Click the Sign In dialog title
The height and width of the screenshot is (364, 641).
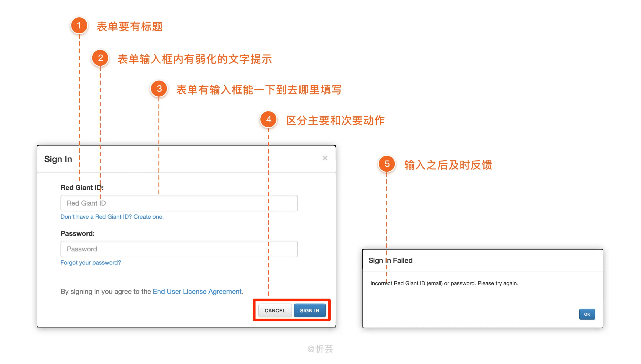point(58,159)
